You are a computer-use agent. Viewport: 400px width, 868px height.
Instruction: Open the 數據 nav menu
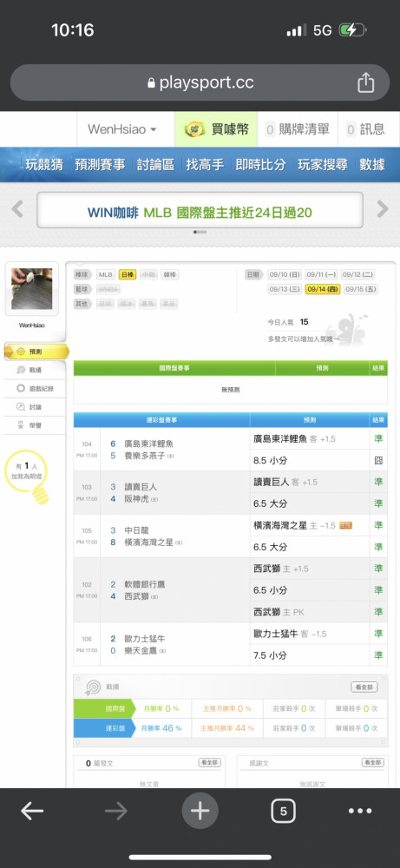372,164
